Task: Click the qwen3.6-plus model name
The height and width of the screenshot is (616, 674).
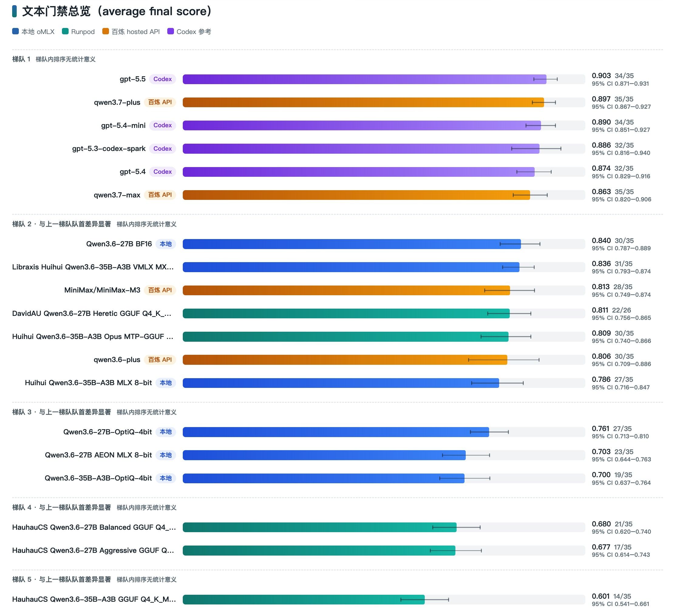Action: point(117,360)
